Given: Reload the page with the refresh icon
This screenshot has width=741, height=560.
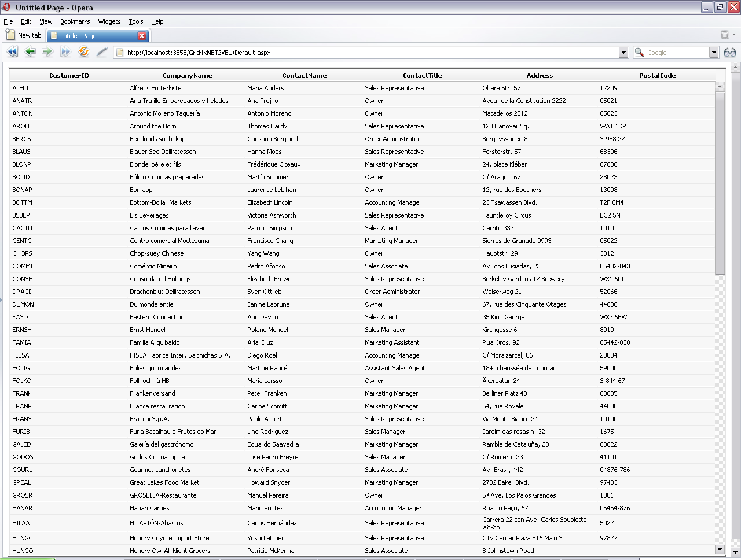Looking at the screenshot, I should coord(84,51).
